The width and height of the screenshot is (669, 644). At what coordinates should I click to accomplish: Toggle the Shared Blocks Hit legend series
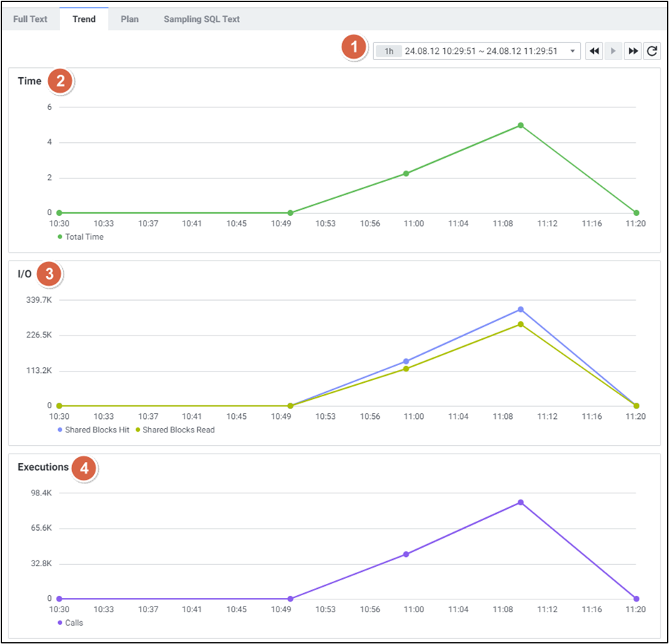96,430
